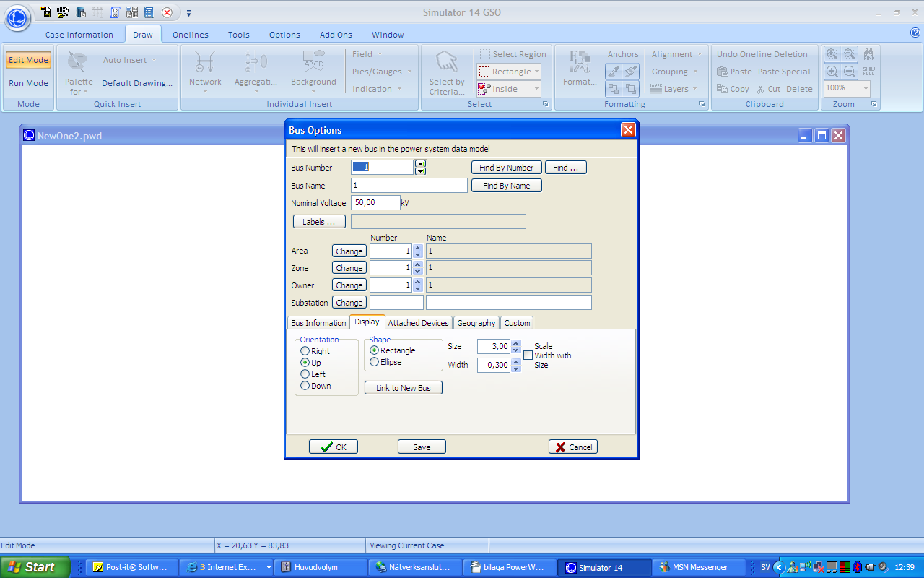Enable Scale Width with Size checkbox
924x578 pixels.
[x=528, y=355]
